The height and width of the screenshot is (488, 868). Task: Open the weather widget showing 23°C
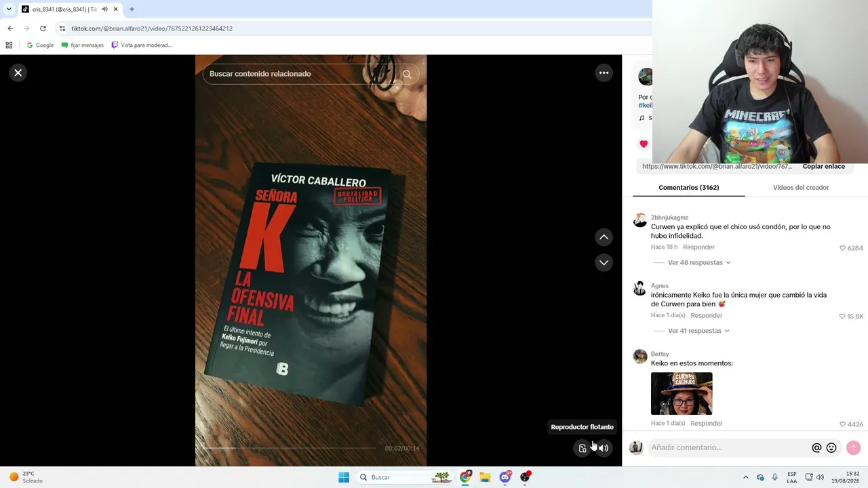coord(26,477)
